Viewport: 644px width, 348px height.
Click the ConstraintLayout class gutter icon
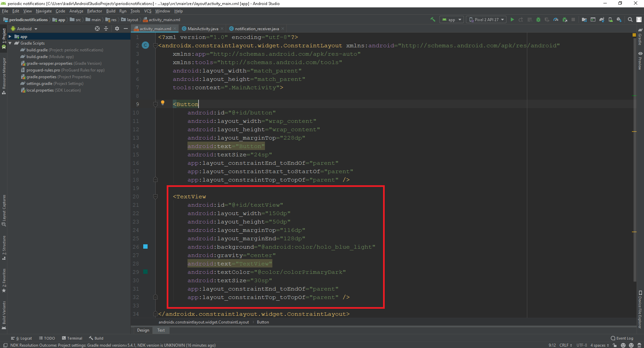(146, 45)
